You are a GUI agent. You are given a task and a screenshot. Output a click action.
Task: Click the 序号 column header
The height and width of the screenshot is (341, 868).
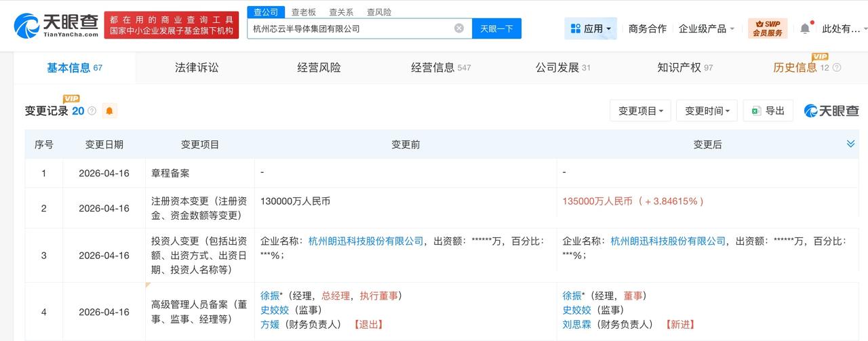click(x=44, y=144)
